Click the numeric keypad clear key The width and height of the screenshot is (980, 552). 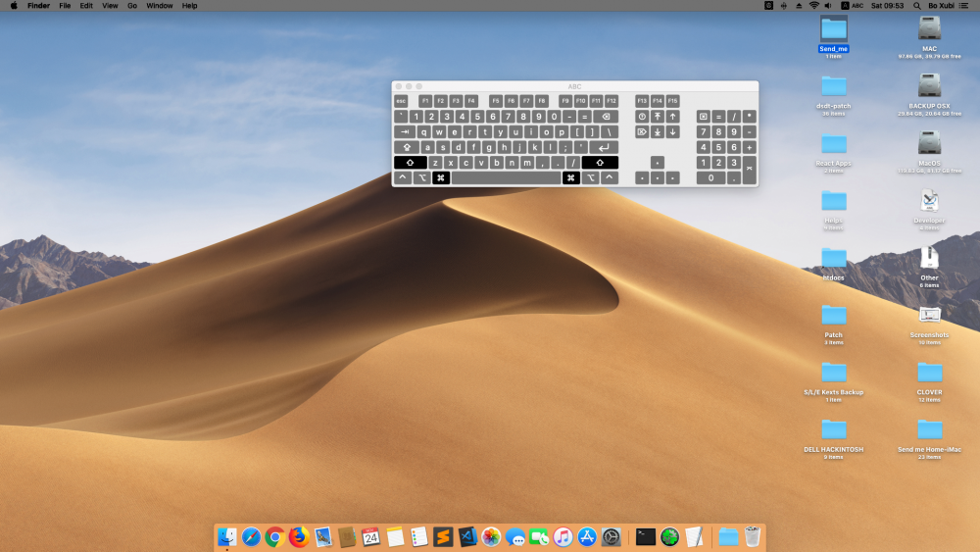pyautogui.click(x=703, y=117)
